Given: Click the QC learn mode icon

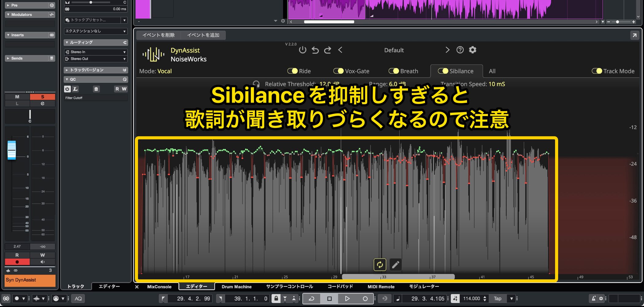Looking at the screenshot, I should [x=75, y=89].
